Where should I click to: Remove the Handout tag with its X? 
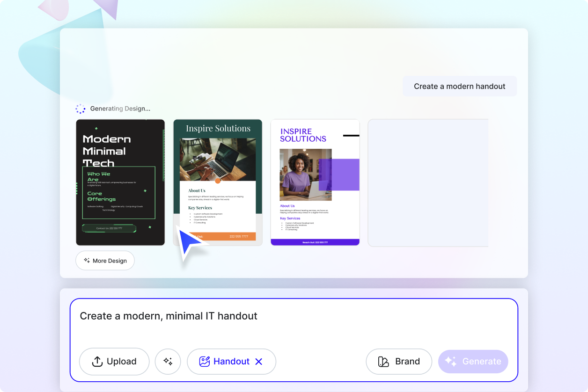258,362
